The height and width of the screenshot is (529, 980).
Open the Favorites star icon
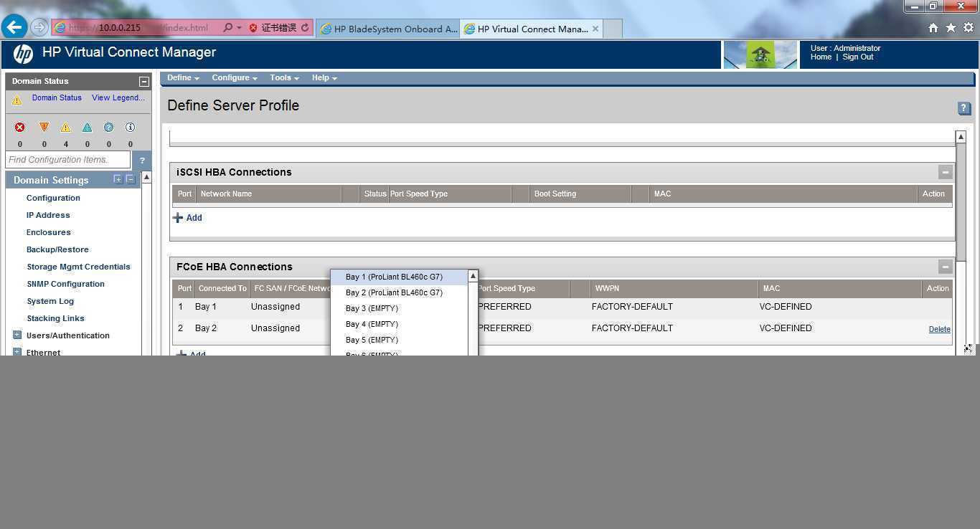(951, 28)
